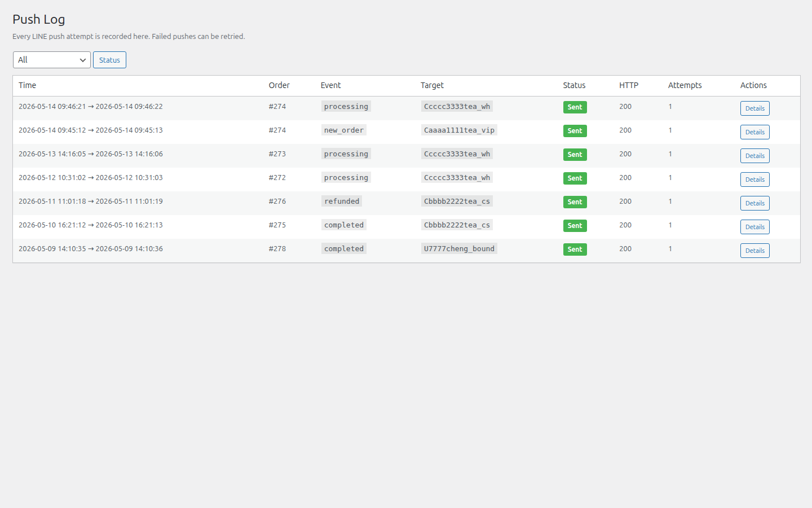This screenshot has width=812, height=508.
Task: Click timestamp 2026-05-09 14:10:35
Action: pos(52,248)
